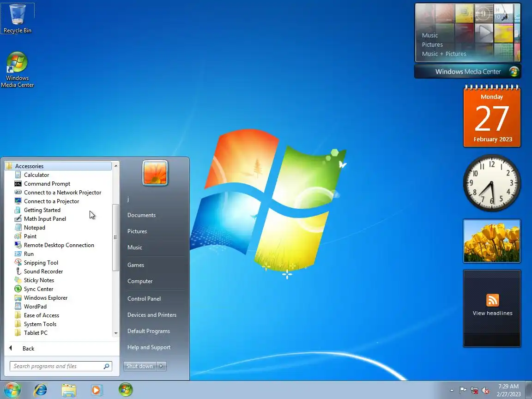
Task: Click the Start orb button
Action: 12,390
